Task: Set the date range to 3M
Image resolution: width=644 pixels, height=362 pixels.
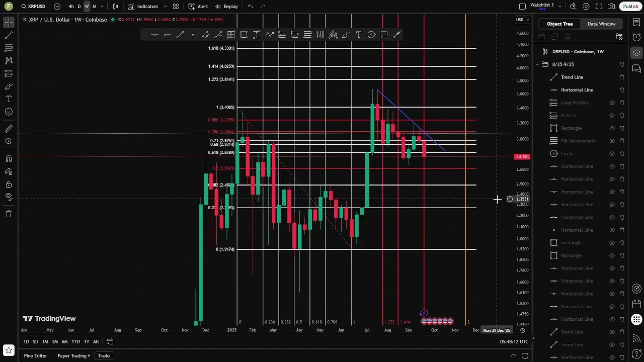Action: (55, 342)
